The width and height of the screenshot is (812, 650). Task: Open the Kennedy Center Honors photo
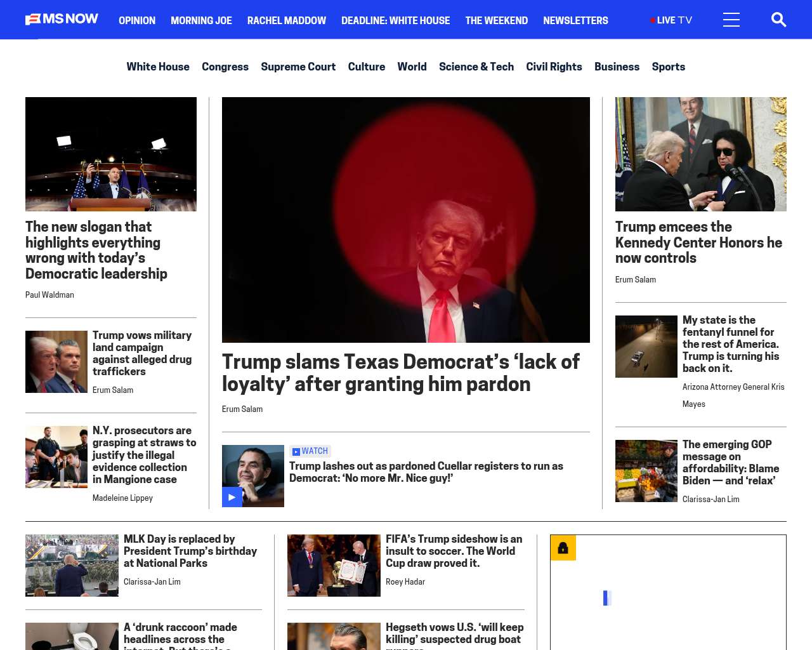click(701, 154)
